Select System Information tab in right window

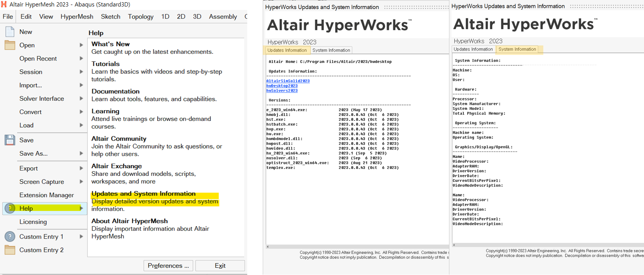click(x=517, y=49)
